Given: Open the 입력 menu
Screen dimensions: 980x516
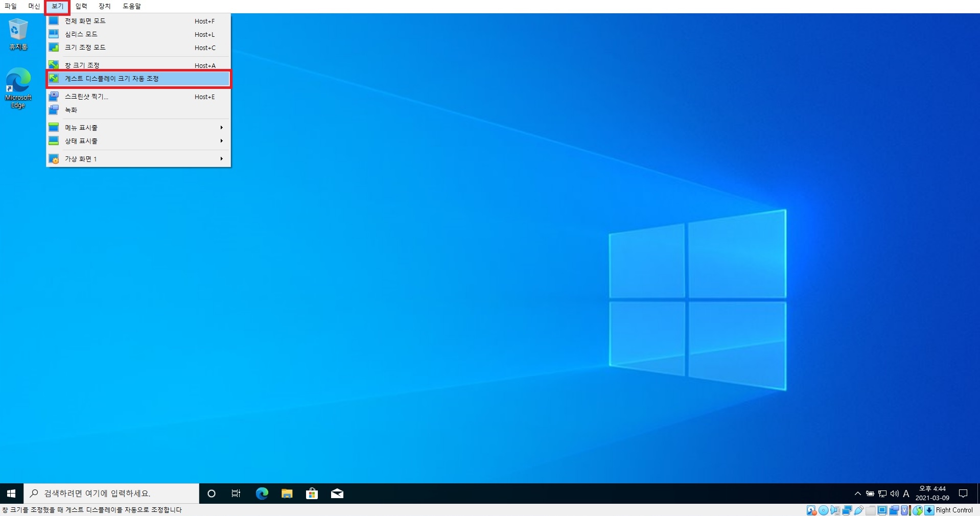Looking at the screenshot, I should coord(81,6).
